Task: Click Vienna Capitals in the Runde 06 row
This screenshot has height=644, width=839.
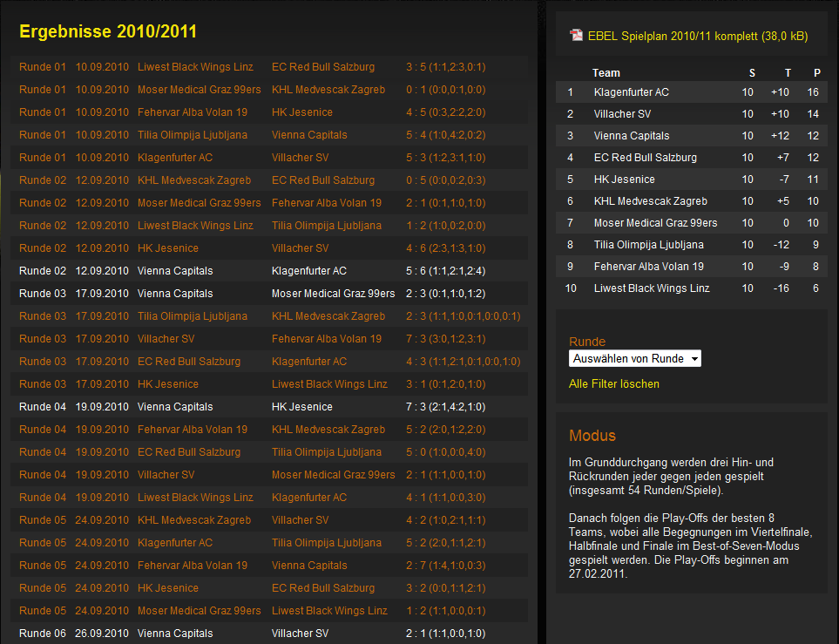Action: [175, 634]
